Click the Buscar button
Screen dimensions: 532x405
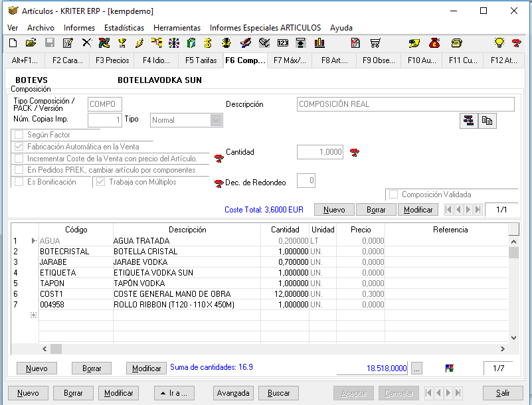[278, 393]
